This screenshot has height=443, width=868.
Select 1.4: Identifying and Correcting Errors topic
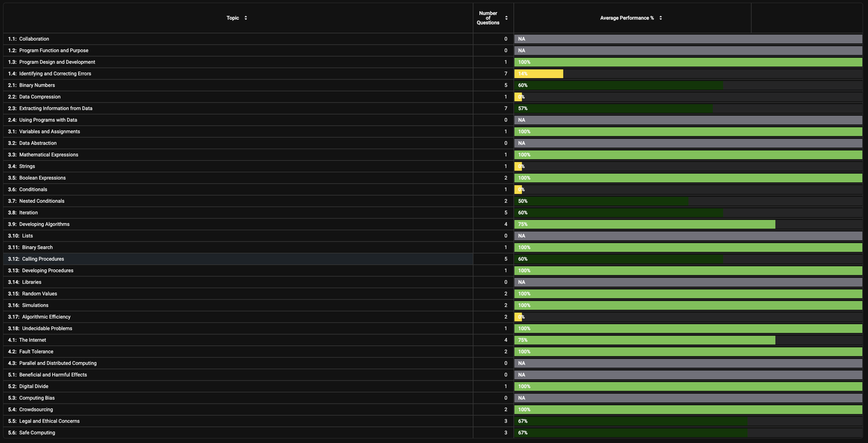click(50, 73)
